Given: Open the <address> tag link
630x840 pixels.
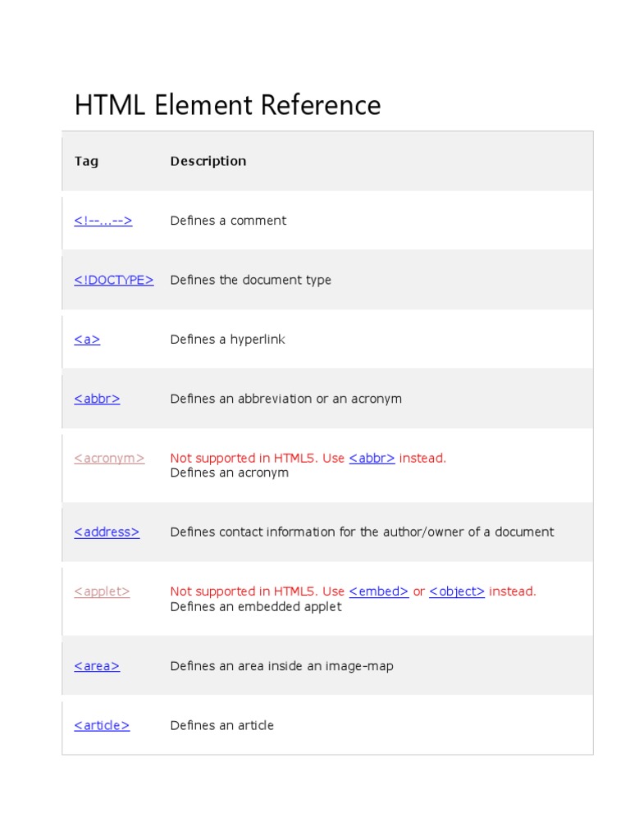Looking at the screenshot, I should coord(107,532).
